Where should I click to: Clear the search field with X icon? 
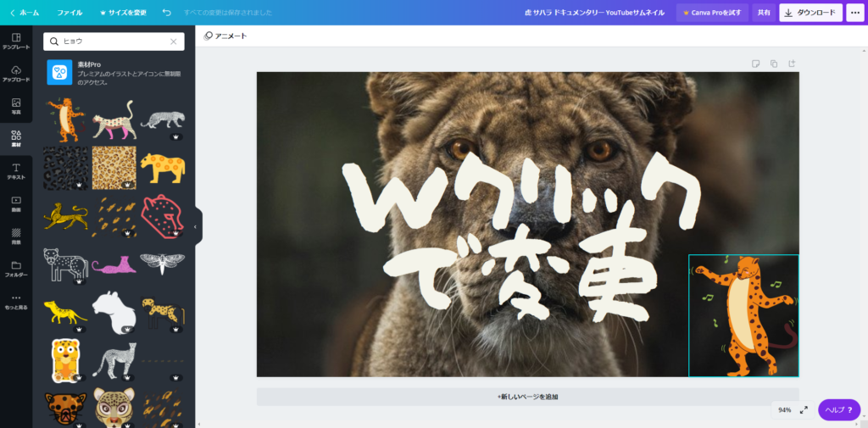[x=174, y=41]
